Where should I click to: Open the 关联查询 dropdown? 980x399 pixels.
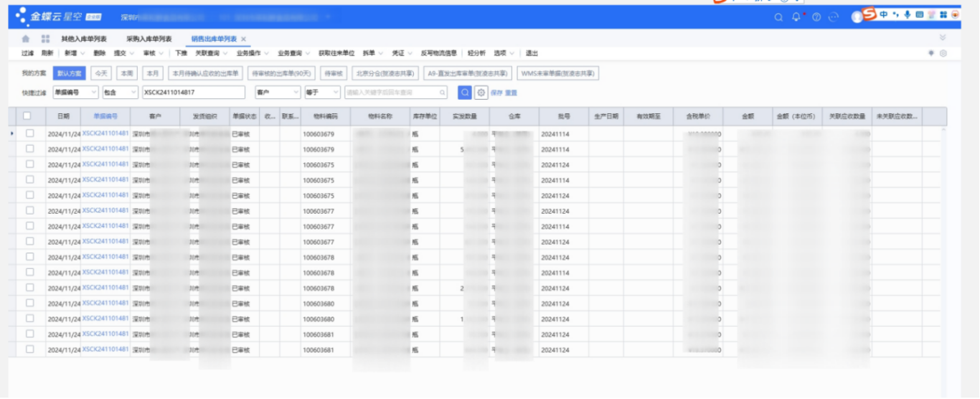(210, 53)
